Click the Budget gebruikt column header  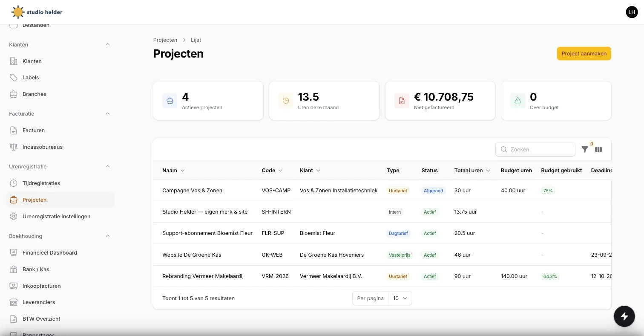tap(561, 171)
